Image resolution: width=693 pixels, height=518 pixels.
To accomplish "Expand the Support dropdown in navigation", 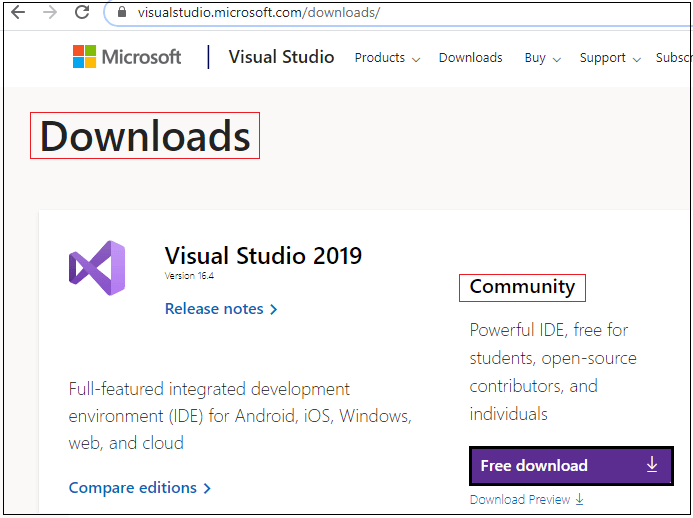I will [x=609, y=58].
